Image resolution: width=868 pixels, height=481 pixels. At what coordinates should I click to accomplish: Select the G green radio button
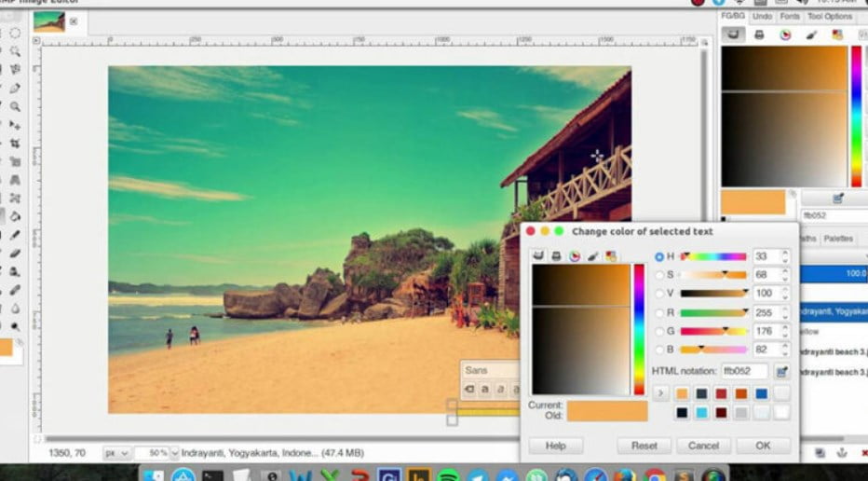[658, 331]
